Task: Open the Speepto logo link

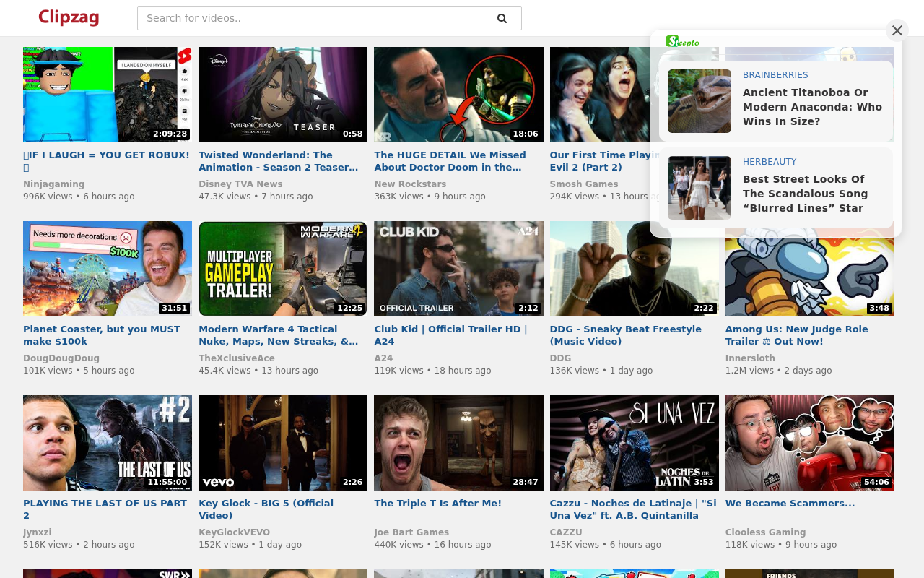Action: pyautogui.click(x=683, y=41)
